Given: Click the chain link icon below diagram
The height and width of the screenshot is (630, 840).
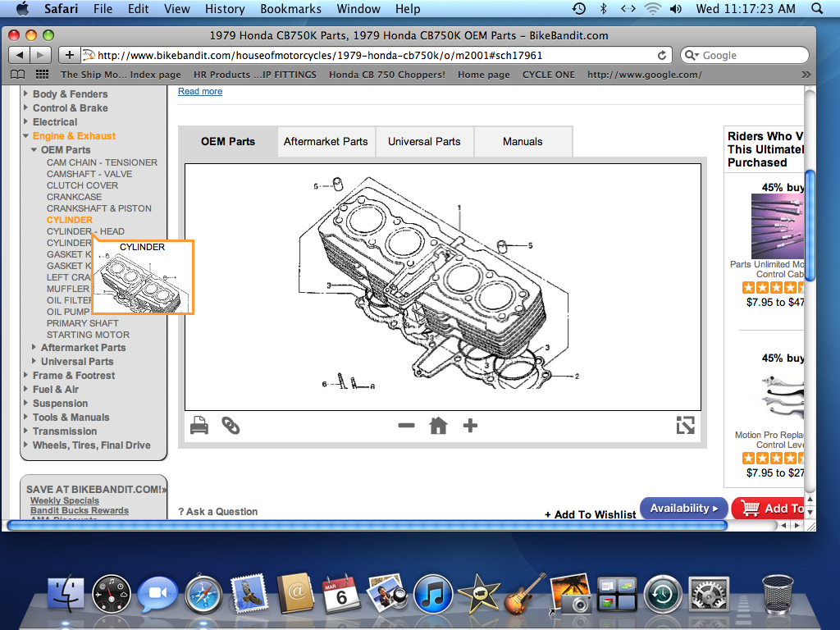Looking at the screenshot, I should click(x=231, y=426).
